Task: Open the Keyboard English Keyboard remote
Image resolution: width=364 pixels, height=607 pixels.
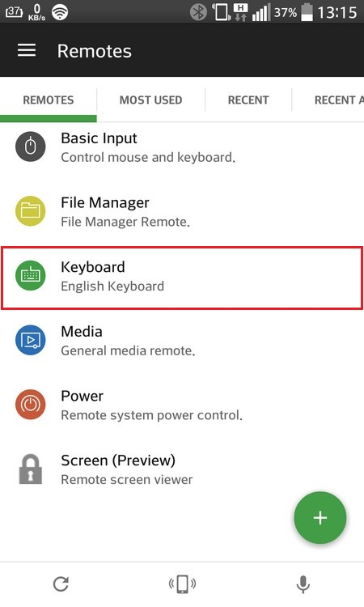Action: tap(182, 278)
